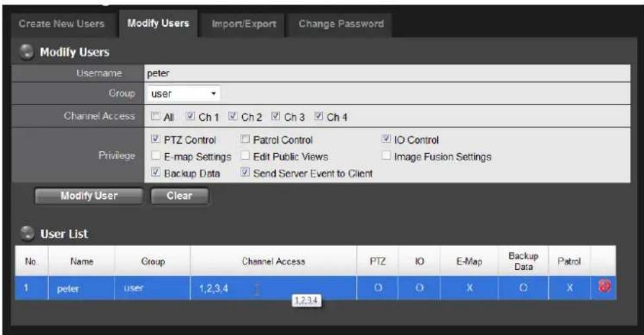Toggle the Ch 4 checkbox
The height and width of the screenshot is (335, 644).
(318, 117)
